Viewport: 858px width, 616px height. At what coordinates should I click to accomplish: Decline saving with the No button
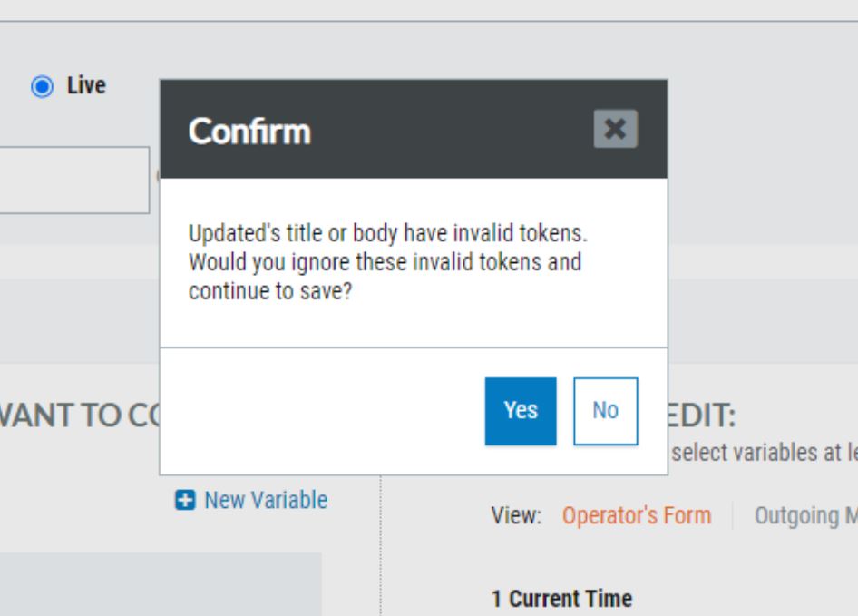pyautogui.click(x=605, y=411)
